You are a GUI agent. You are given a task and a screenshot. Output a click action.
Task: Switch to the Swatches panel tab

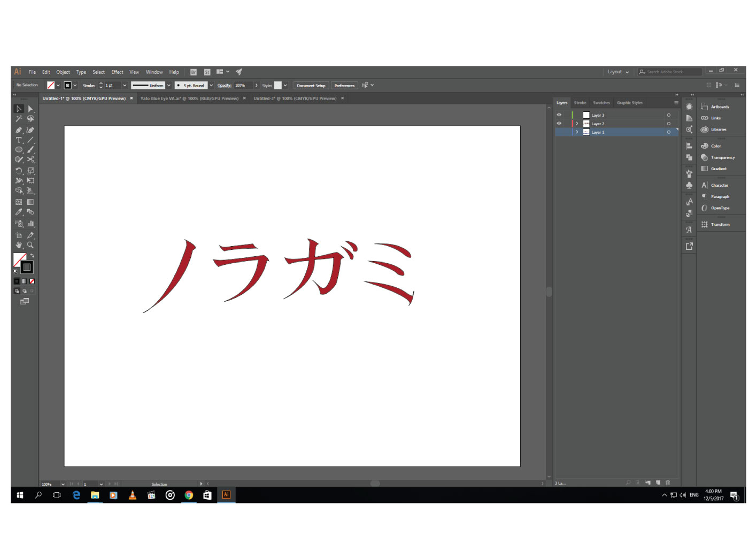coord(601,103)
